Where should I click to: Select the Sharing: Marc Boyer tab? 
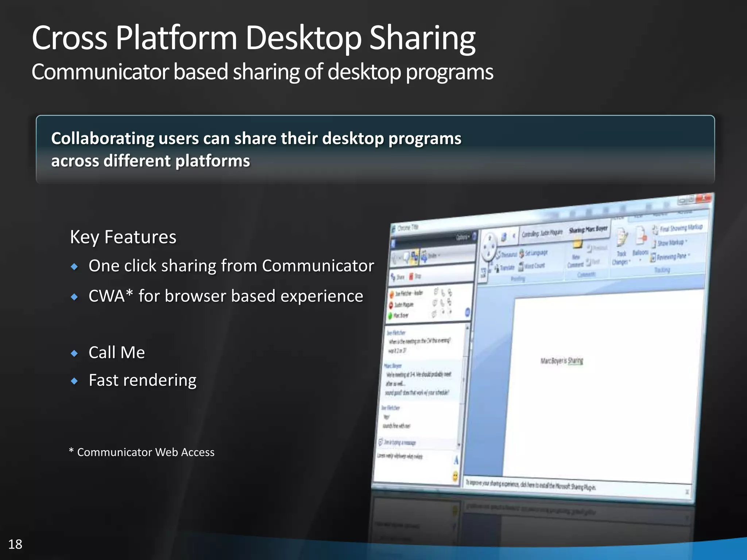(x=588, y=230)
